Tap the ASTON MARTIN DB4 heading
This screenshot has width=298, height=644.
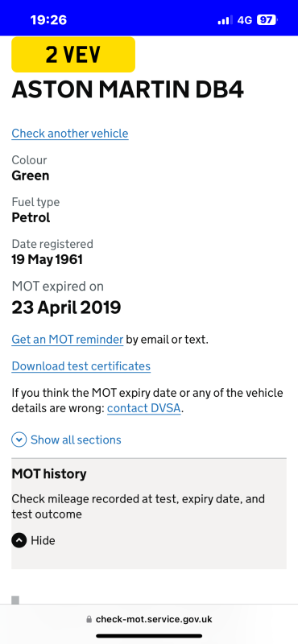(128, 90)
